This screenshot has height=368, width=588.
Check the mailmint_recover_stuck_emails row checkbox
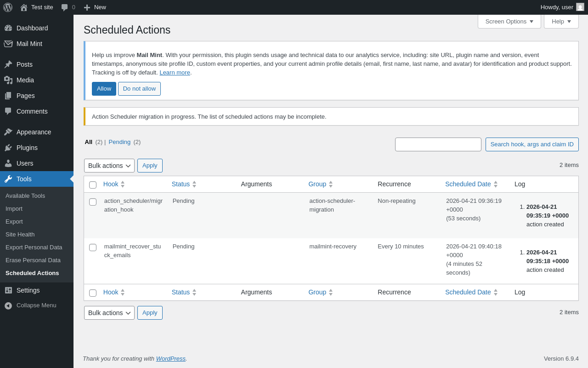[93, 247]
